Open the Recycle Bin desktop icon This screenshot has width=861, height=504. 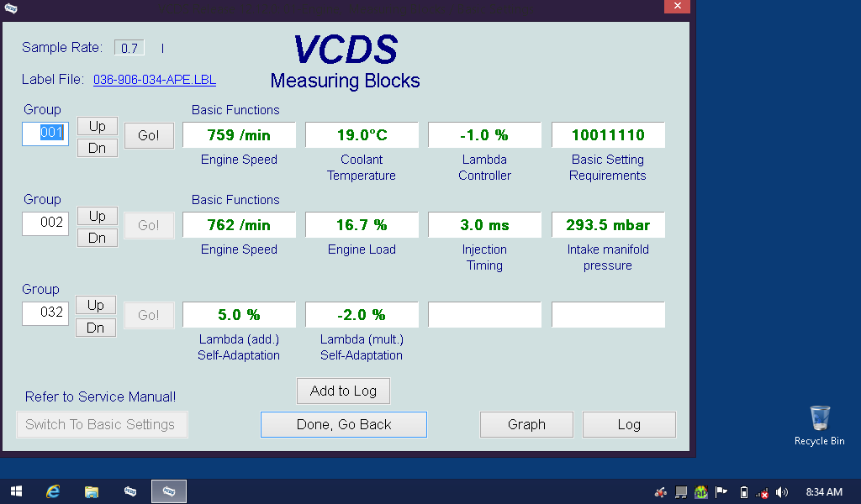(819, 424)
